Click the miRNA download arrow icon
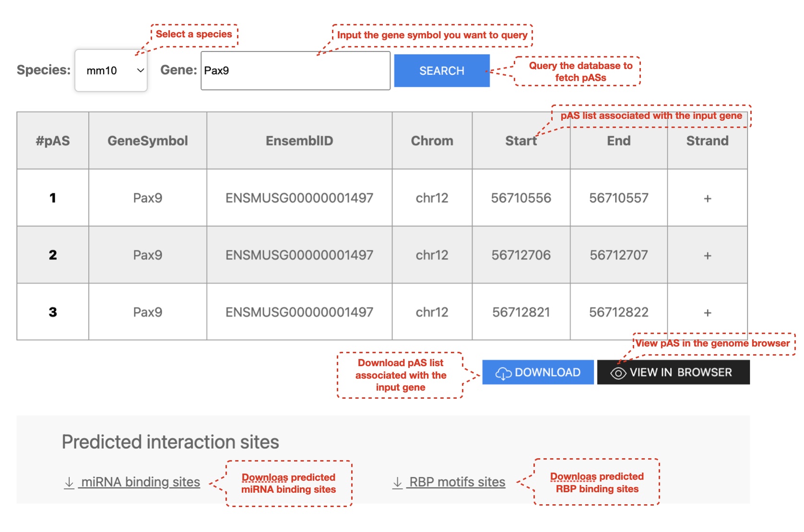This screenshot has height=532, width=804. (x=69, y=482)
